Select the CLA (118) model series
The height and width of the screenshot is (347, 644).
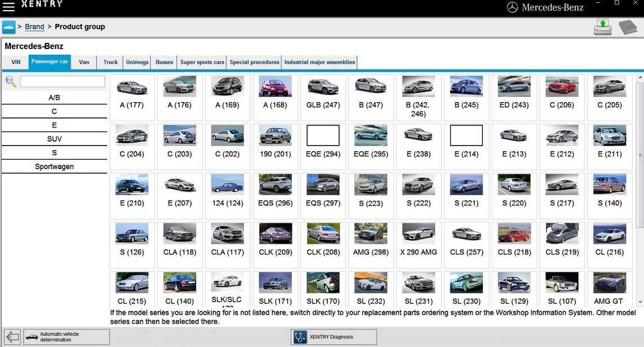(x=180, y=245)
